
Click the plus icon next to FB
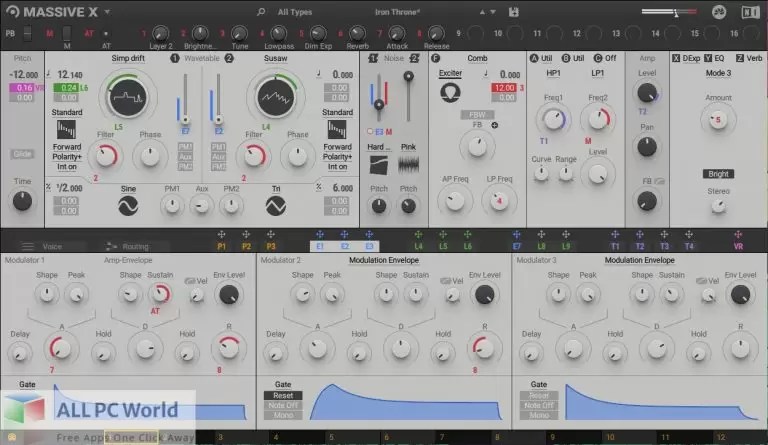point(494,125)
